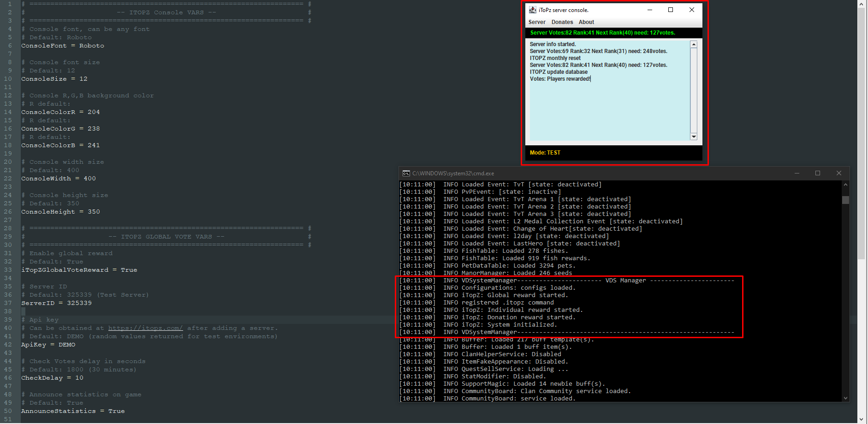Click the 'ConsoleColorB = 241' line
Screen dimensions: 868x424
pyautogui.click(x=60, y=145)
